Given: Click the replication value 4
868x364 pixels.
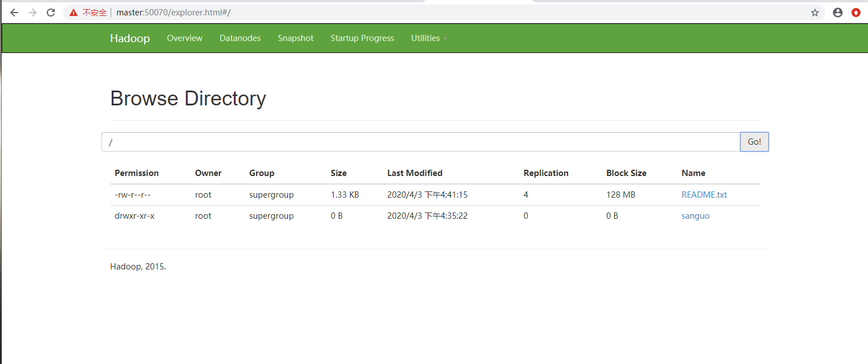Looking at the screenshot, I should pos(526,195).
